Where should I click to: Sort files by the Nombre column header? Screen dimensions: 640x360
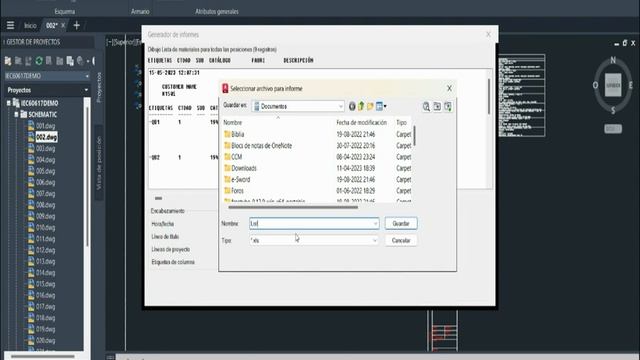point(233,122)
